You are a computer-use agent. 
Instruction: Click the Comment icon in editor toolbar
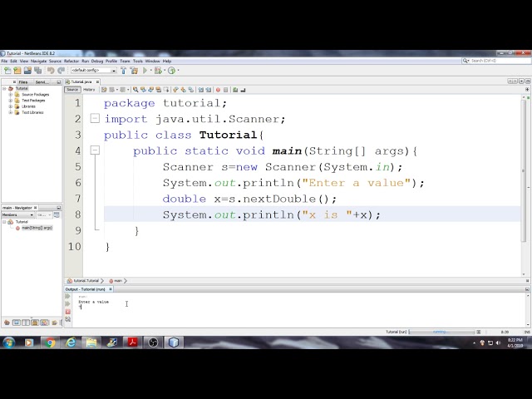pos(235,90)
